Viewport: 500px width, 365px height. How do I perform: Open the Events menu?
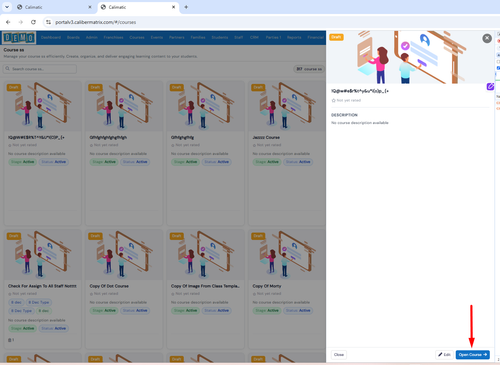pos(157,37)
